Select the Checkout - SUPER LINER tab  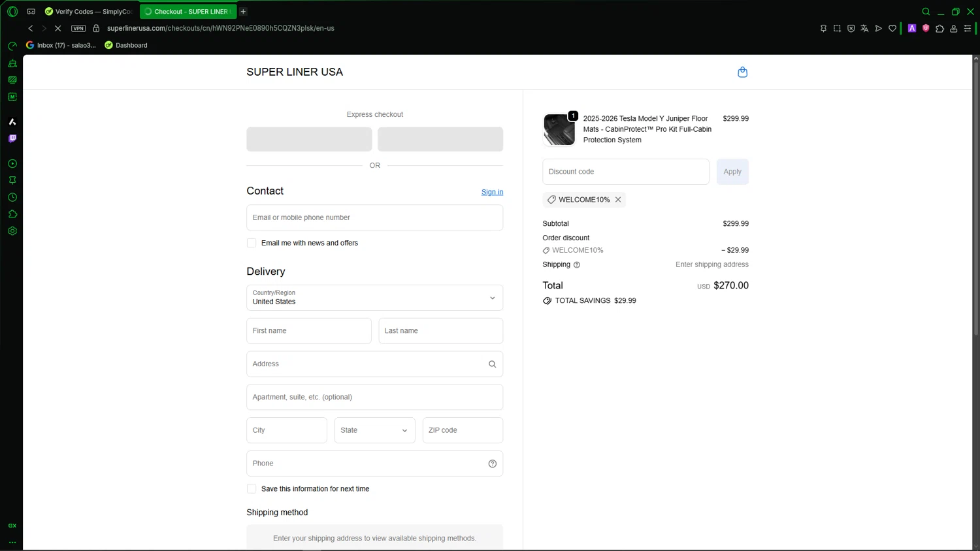pyautogui.click(x=188, y=11)
